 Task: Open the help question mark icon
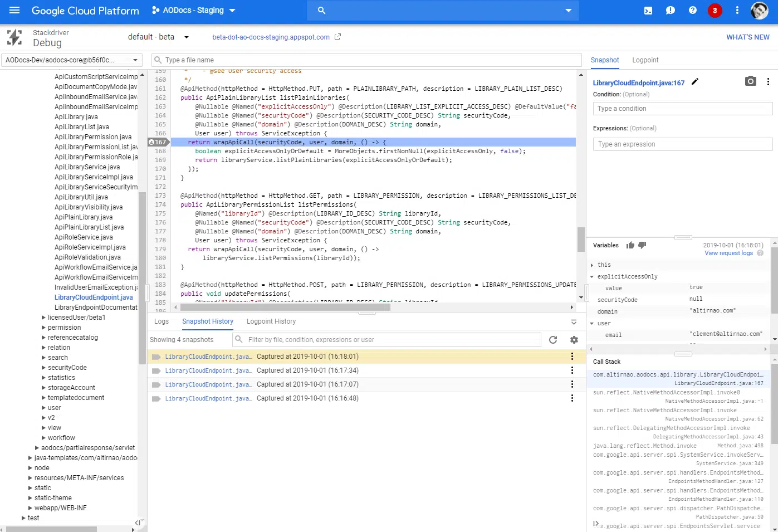tap(693, 10)
